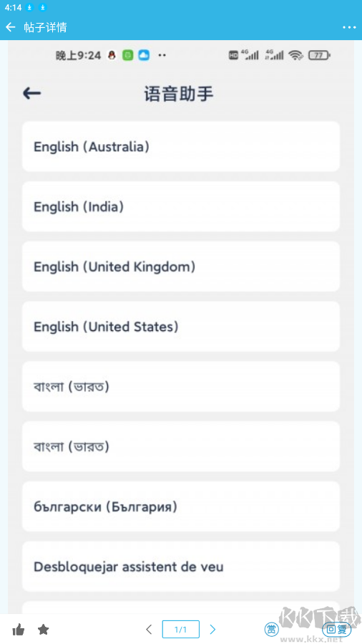Select български (България) language

[x=181, y=506]
